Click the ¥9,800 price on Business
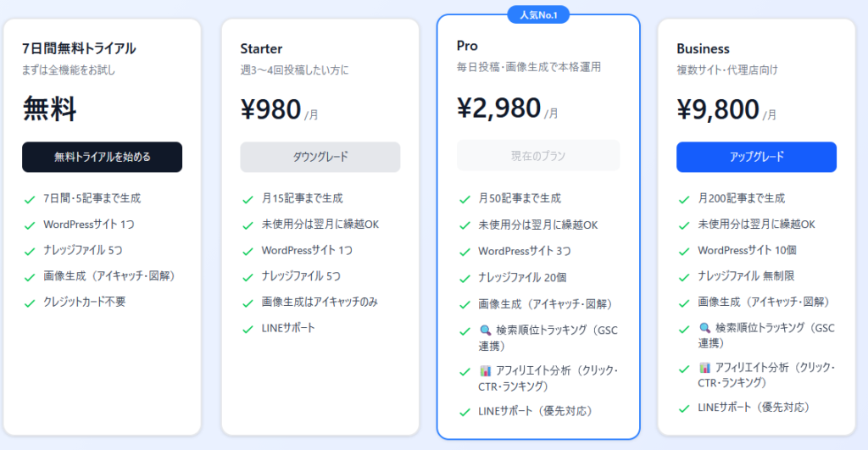This screenshot has width=868, height=450. (717, 110)
